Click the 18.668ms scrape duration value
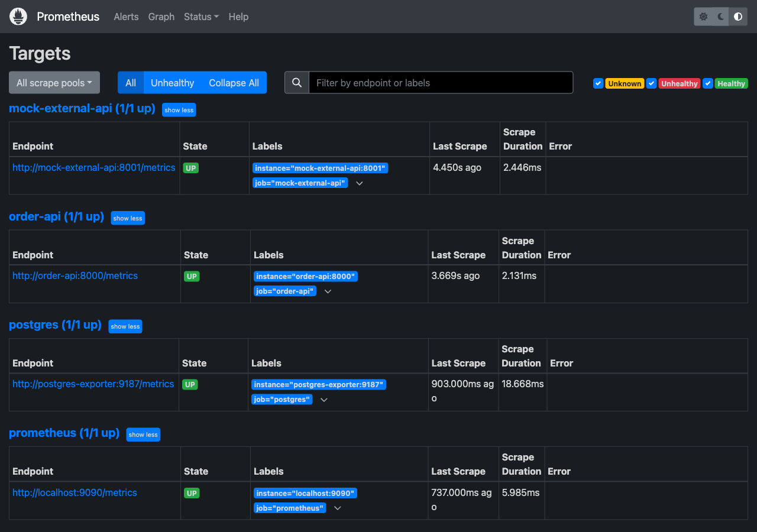 pos(523,384)
